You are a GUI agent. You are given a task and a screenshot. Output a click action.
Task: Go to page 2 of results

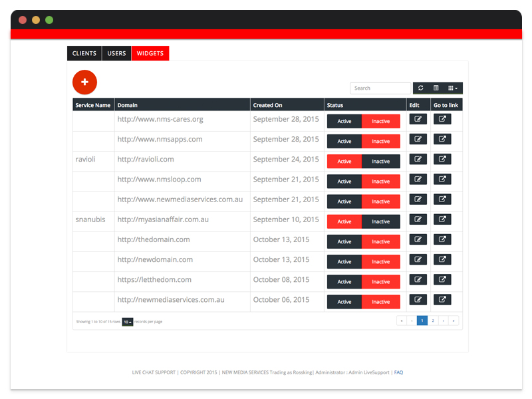433,321
